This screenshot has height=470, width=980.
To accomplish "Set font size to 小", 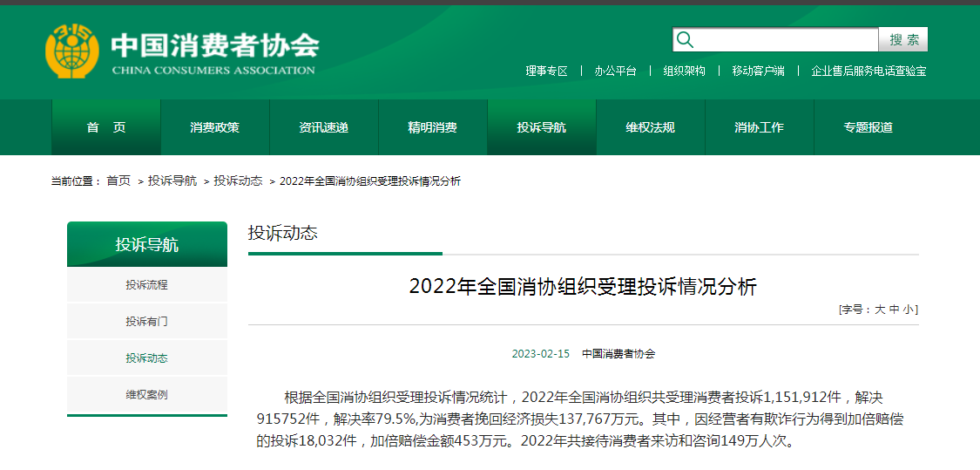I will tap(908, 310).
